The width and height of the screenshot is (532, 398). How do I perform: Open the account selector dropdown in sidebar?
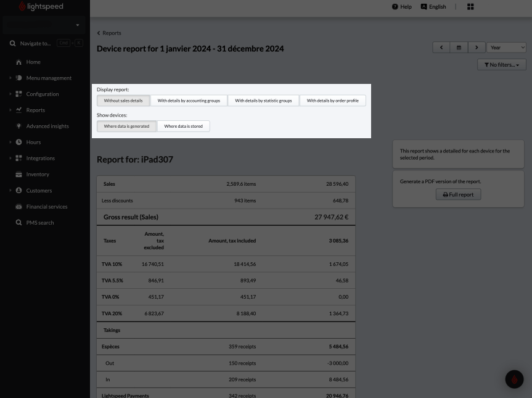coord(43,25)
